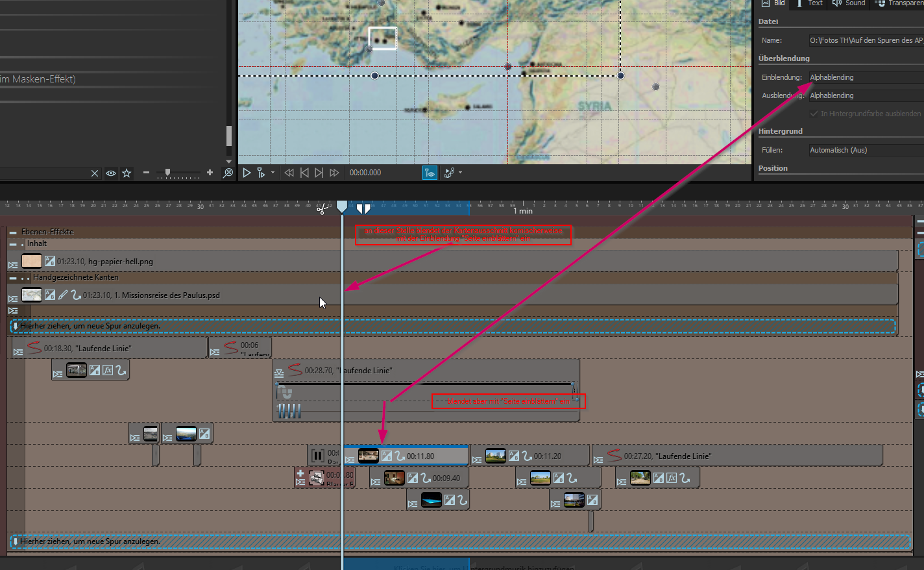The height and width of the screenshot is (570, 924).
Task: Click the red line icon of the 00:06 Laufende Linie object
Action: (x=230, y=348)
